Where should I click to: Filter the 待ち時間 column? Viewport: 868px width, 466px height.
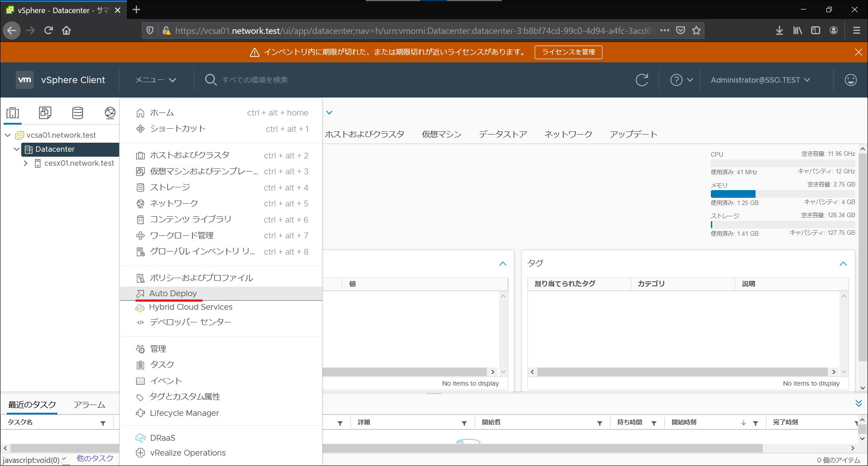coord(653,423)
